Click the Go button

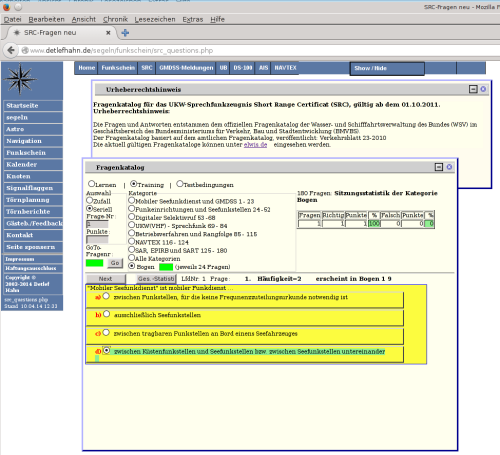pos(115,263)
